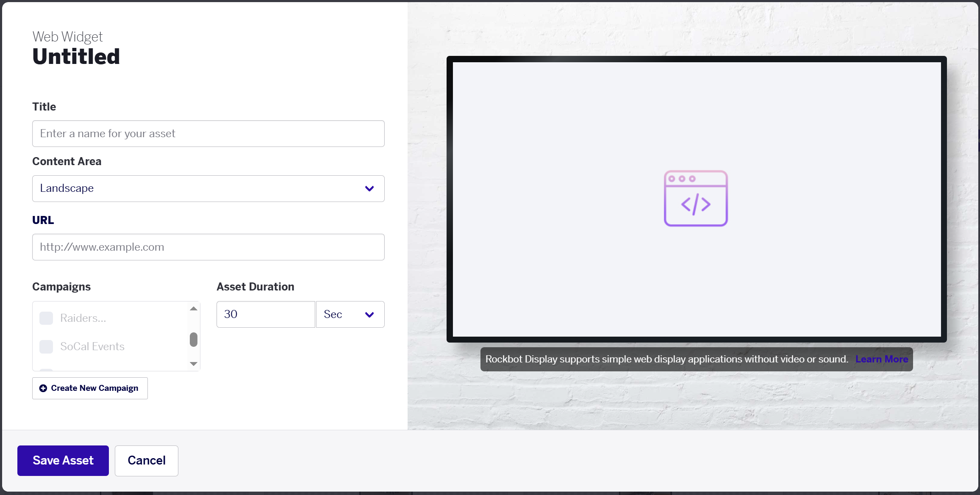
Task: Check the SoCal Events campaign checkbox
Action: pos(46,346)
